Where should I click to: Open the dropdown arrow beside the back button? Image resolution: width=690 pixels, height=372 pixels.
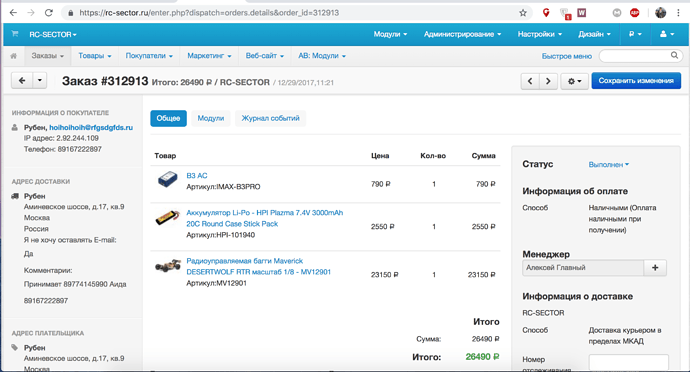point(40,81)
